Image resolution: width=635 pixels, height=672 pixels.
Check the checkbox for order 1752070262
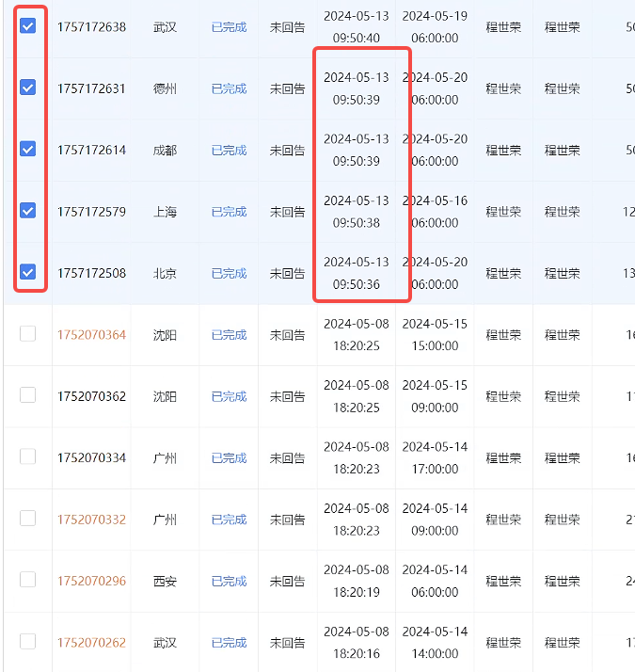pyautogui.click(x=28, y=642)
